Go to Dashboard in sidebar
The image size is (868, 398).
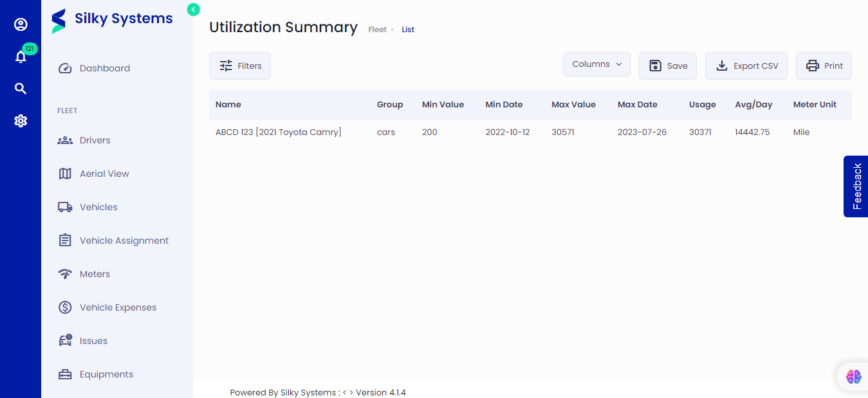104,68
